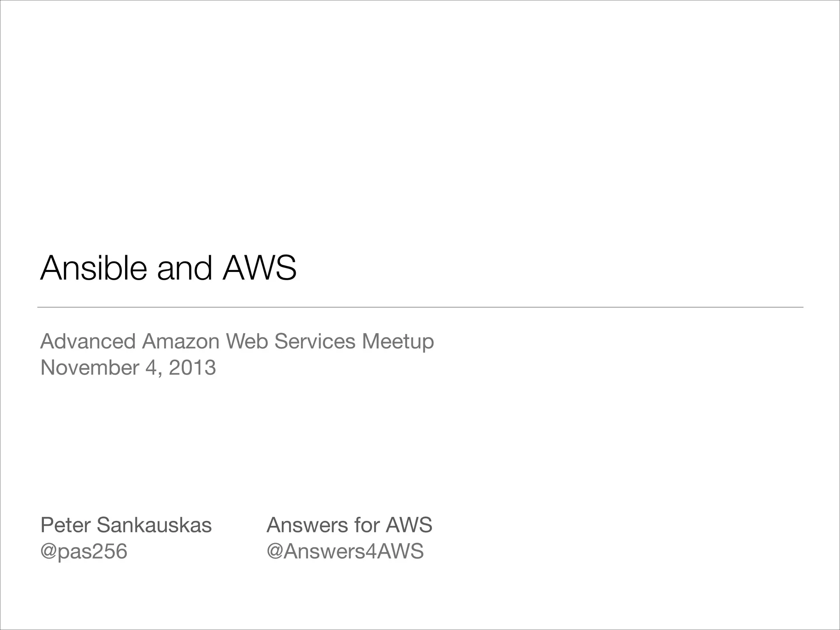Click the word "Web" in the subtitle
The height and width of the screenshot is (630, 840).
coord(247,341)
